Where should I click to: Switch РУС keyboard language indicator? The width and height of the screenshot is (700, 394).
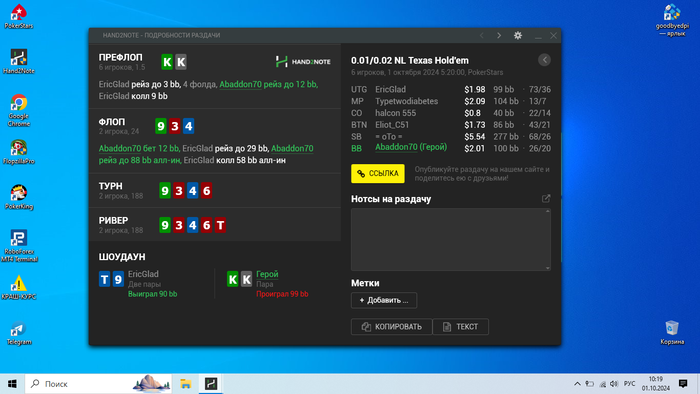(x=629, y=384)
